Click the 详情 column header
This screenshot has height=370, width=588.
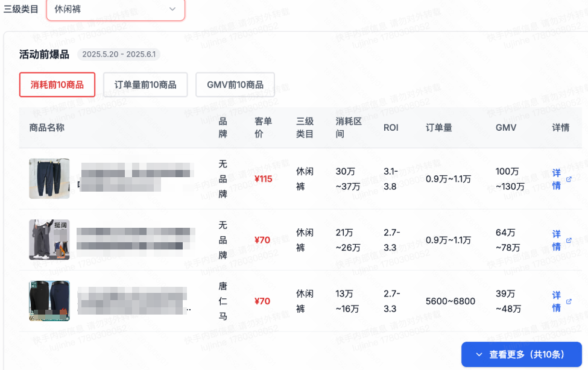point(561,128)
